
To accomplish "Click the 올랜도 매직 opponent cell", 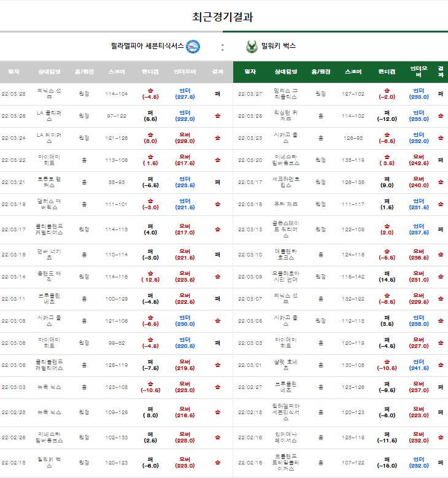I will tap(49, 277).
